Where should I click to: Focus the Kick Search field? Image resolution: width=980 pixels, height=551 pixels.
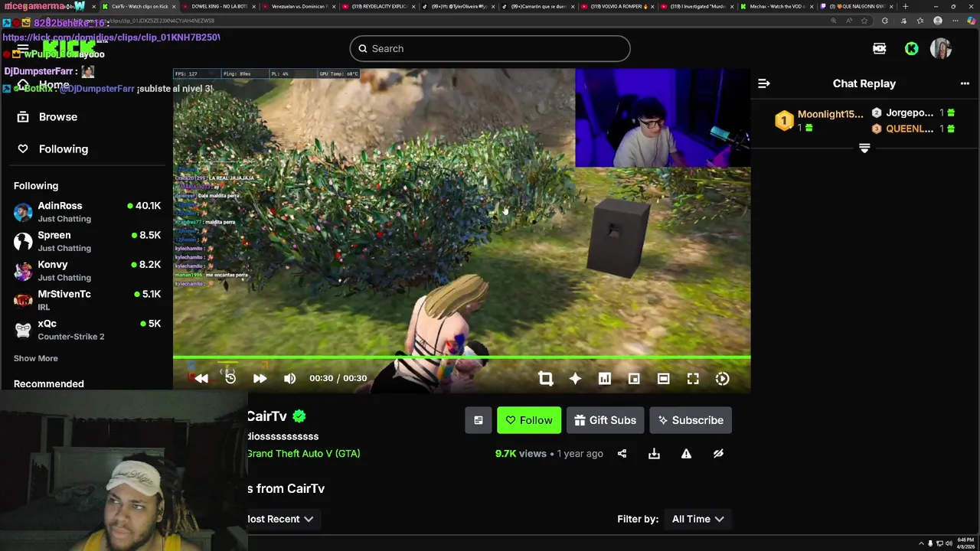click(x=490, y=48)
